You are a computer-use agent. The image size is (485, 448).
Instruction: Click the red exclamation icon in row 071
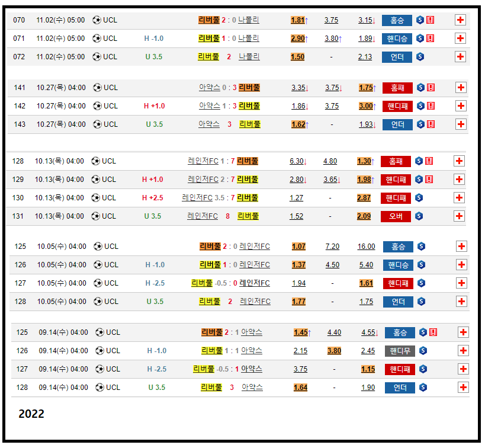pos(430,39)
